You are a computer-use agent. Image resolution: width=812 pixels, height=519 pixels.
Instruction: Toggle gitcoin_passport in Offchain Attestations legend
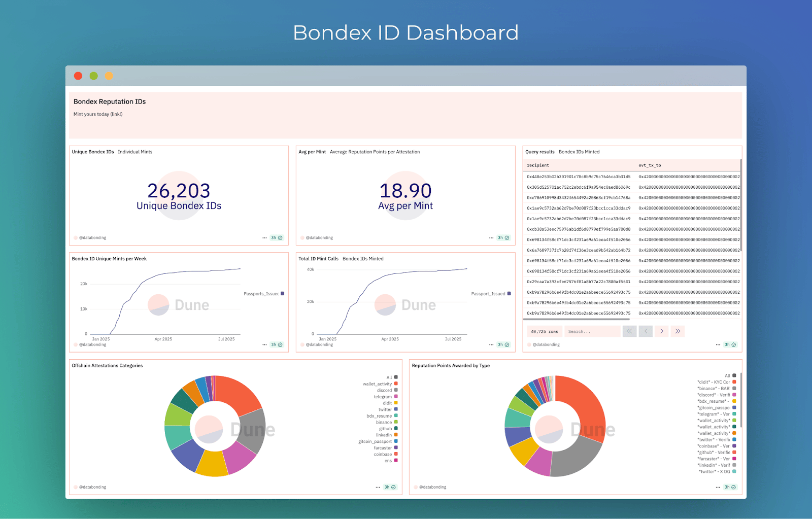[x=378, y=441]
